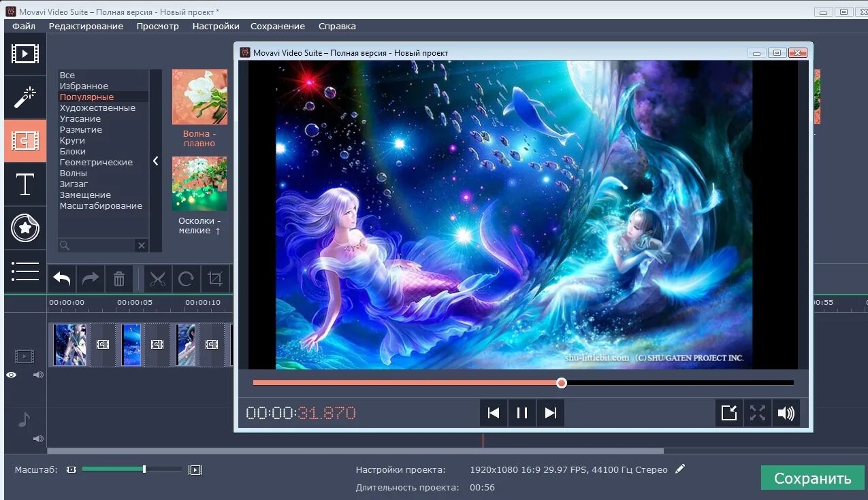This screenshot has width=868, height=500.
Task: Click transition after second timeline clip
Action: click(x=157, y=345)
